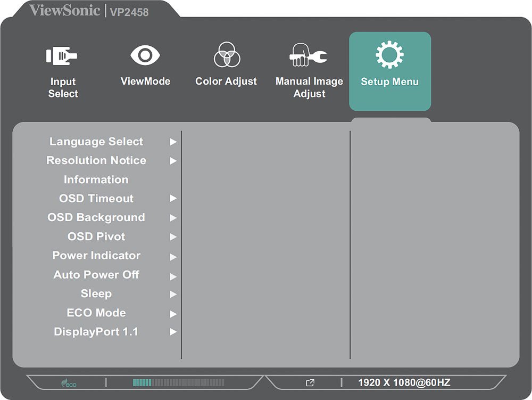Open Color Adjust overlapping circles icon
This screenshot has width=532, height=400.
227,55
